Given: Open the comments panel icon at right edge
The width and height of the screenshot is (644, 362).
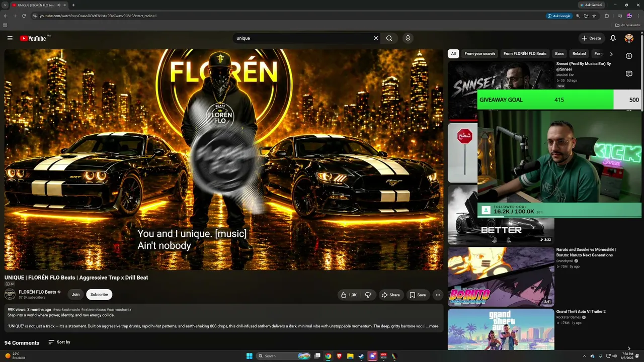Looking at the screenshot, I should [x=629, y=74].
